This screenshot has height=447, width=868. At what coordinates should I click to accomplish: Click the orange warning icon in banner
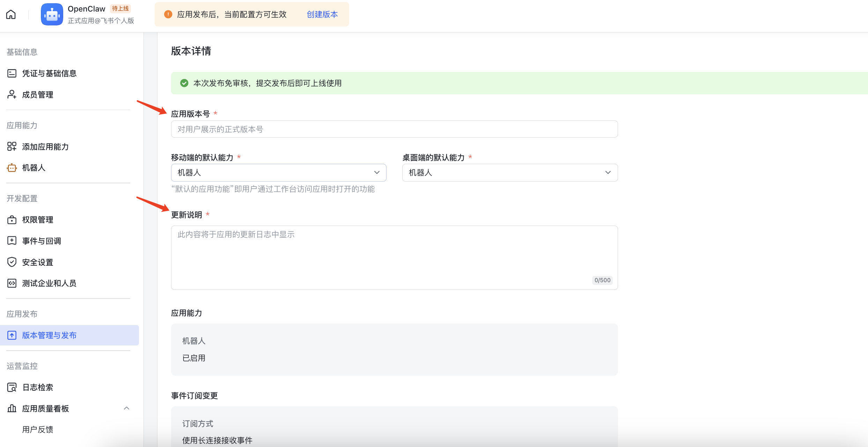click(168, 14)
